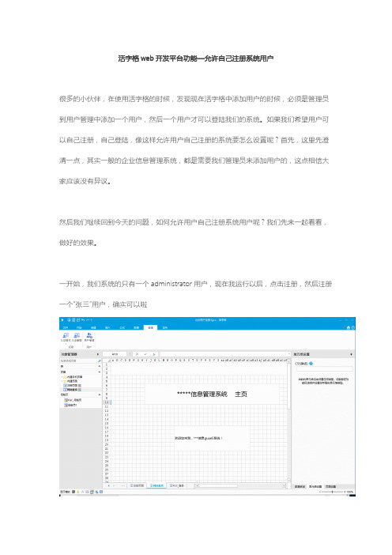The width and height of the screenshot is (392, 555).
Task: Click the home icon at the ribbon's right end
Action: tap(348, 327)
